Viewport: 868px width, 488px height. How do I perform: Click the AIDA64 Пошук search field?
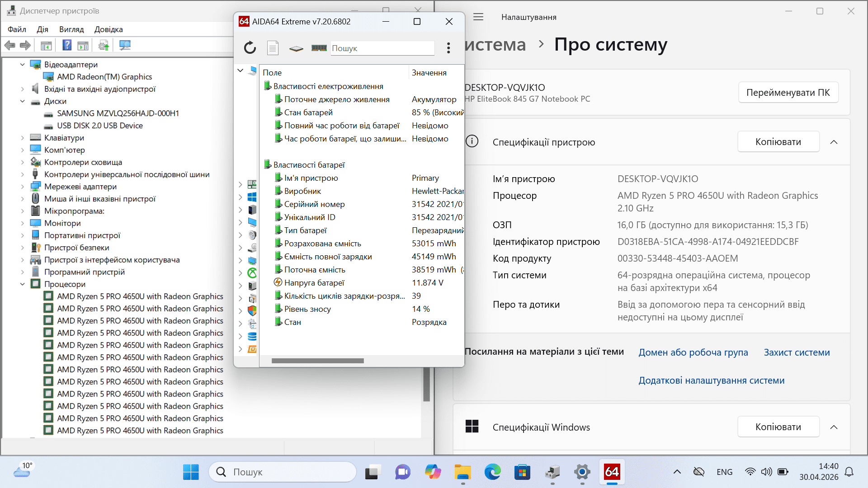[382, 48]
